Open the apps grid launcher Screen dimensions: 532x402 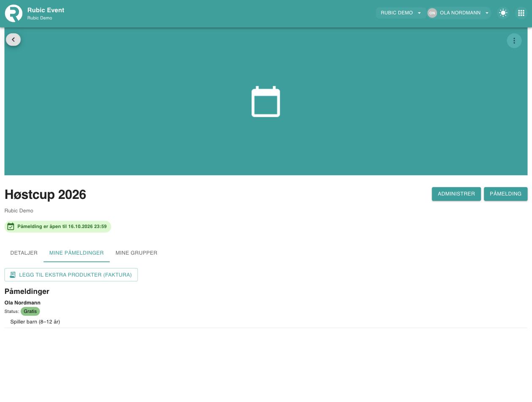point(521,13)
